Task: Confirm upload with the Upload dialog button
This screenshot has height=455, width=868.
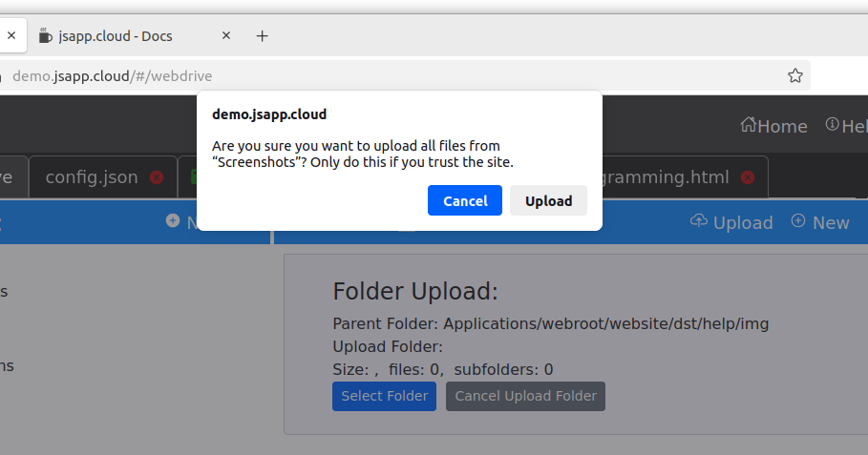Action: (548, 200)
